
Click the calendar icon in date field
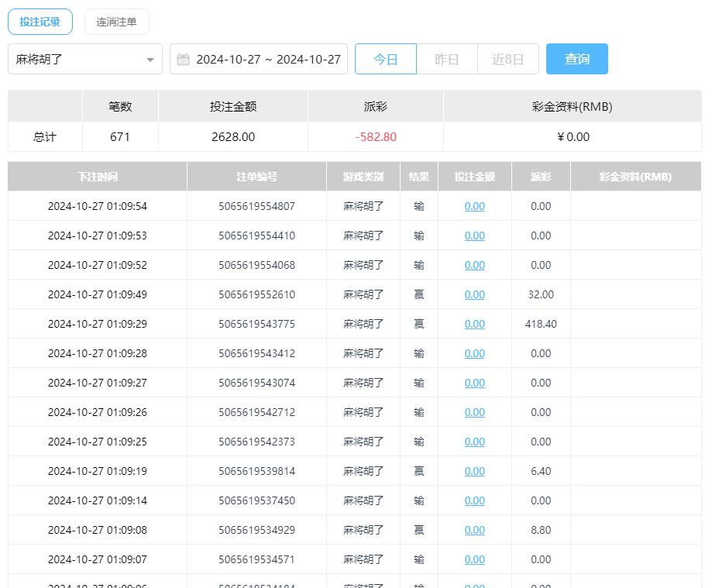(x=184, y=60)
